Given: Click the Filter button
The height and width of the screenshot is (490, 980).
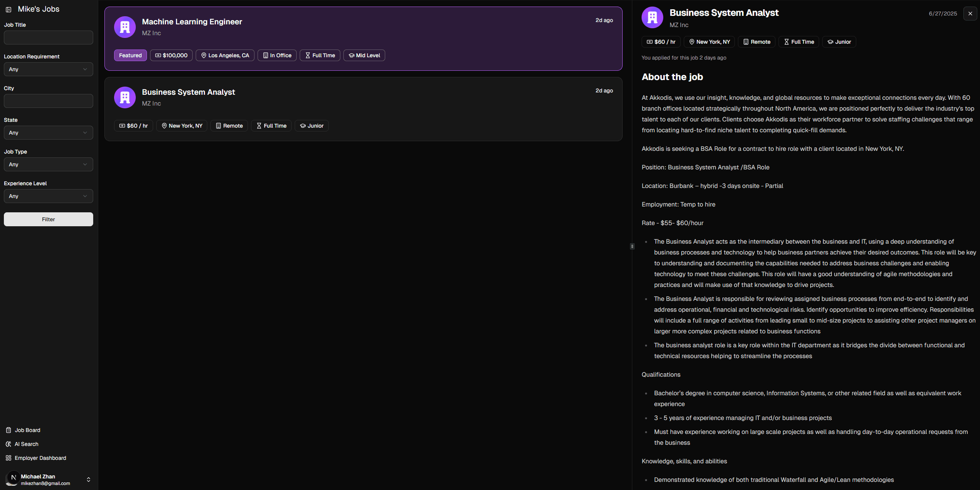Looking at the screenshot, I should point(48,219).
